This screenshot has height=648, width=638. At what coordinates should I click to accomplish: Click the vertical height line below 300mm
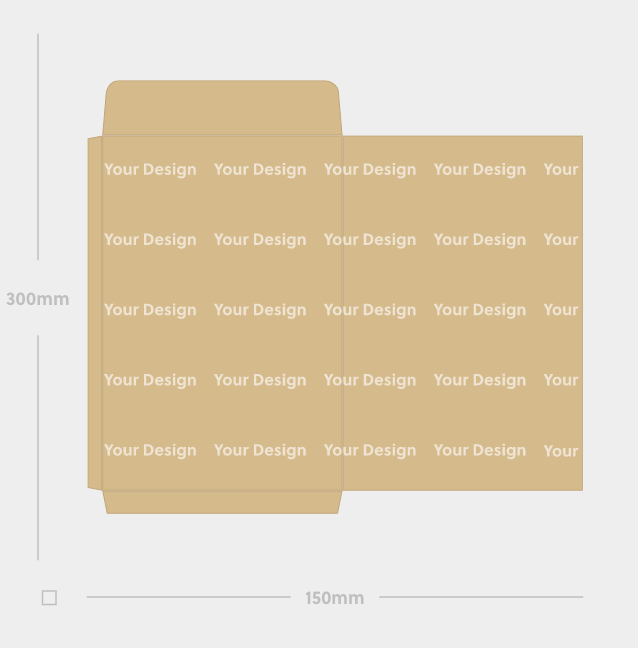(x=38, y=448)
